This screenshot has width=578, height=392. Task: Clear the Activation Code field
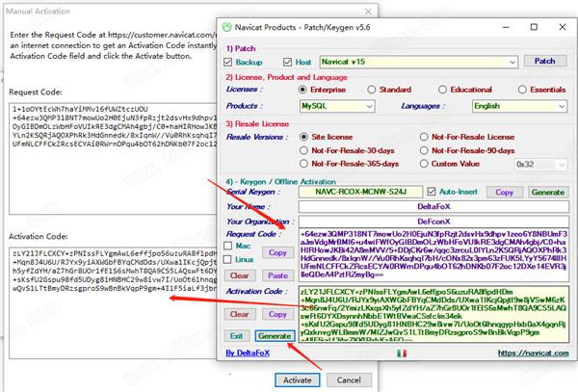pyautogui.click(x=240, y=314)
